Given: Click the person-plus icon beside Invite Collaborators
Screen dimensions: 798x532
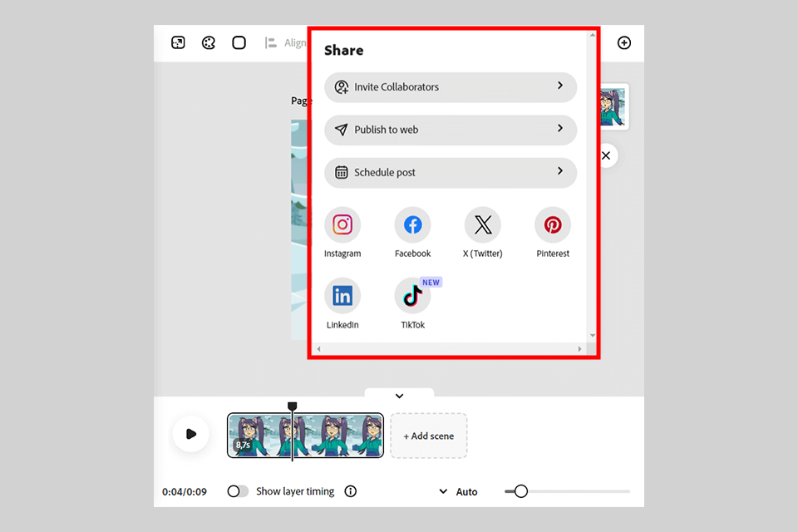Looking at the screenshot, I should pos(342,87).
